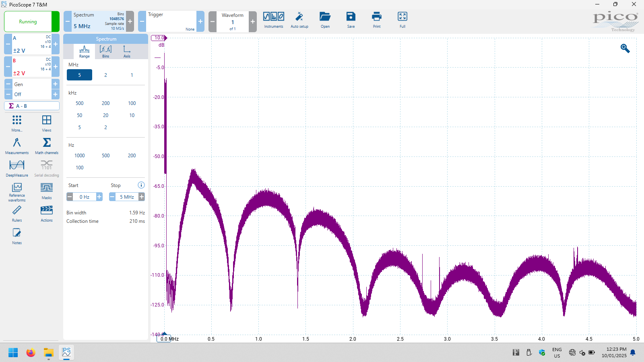Click the Stop frequency 5 MHz field
This screenshot has height=362, width=644.
(127, 197)
